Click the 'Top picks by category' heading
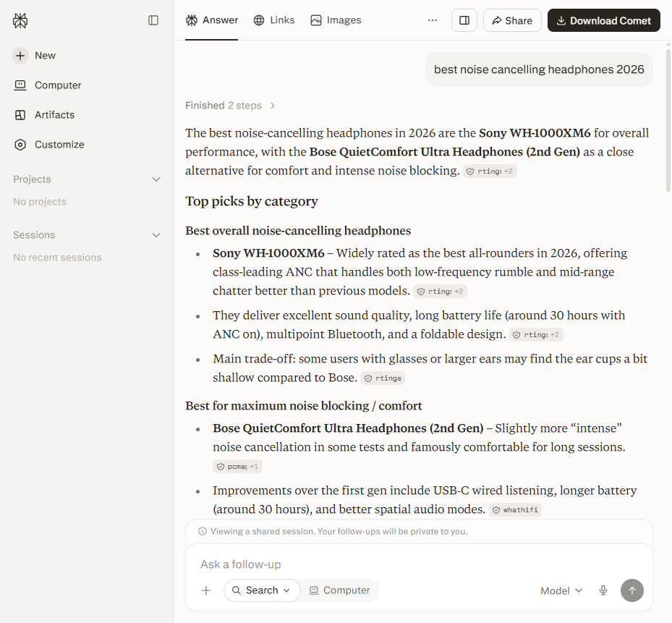This screenshot has width=672, height=623. click(x=252, y=201)
